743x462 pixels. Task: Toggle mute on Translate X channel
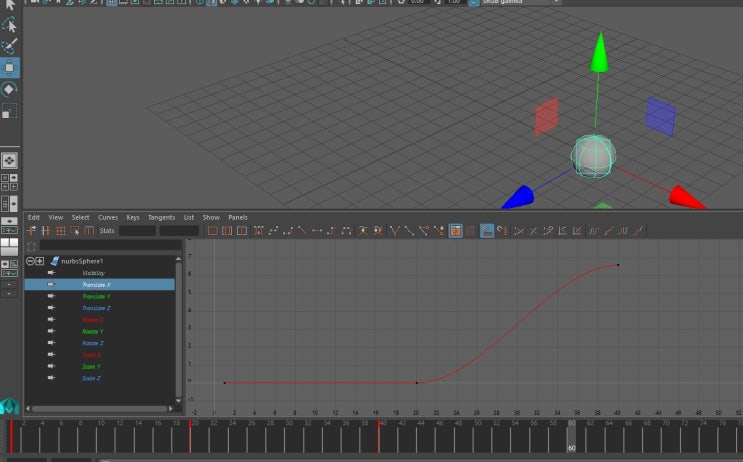pos(51,284)
